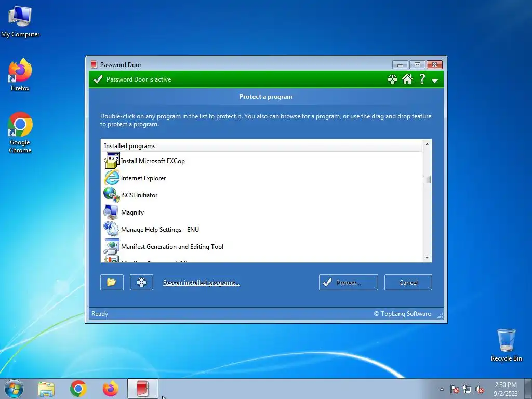Select the Internet Explorer icon in list

[112, 178]
